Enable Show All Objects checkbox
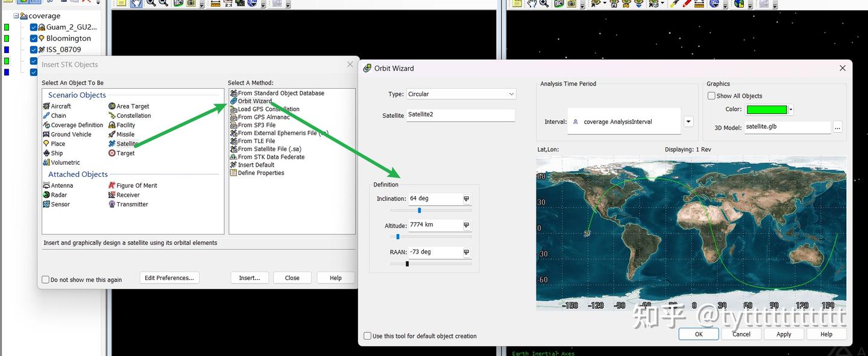868x356 pixels. pyautogui.click(x=711, y=96)
